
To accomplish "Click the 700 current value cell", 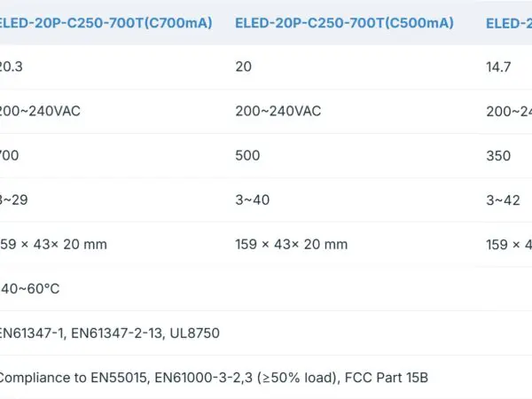I will pyautogui.click(x=10, y=155).
